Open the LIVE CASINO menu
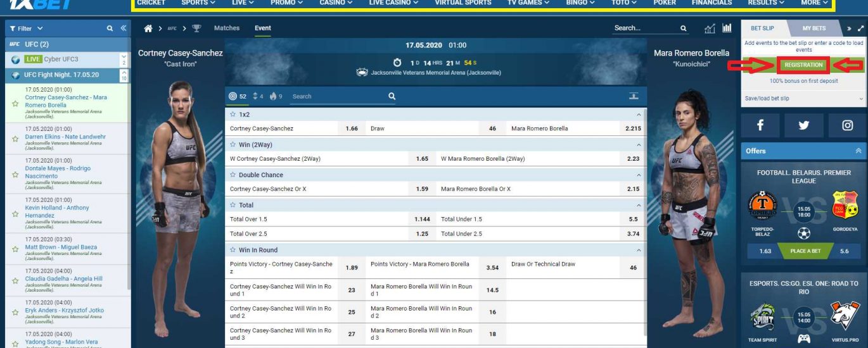The width and height of the screenshot is (868, 348). coord(393,3)
